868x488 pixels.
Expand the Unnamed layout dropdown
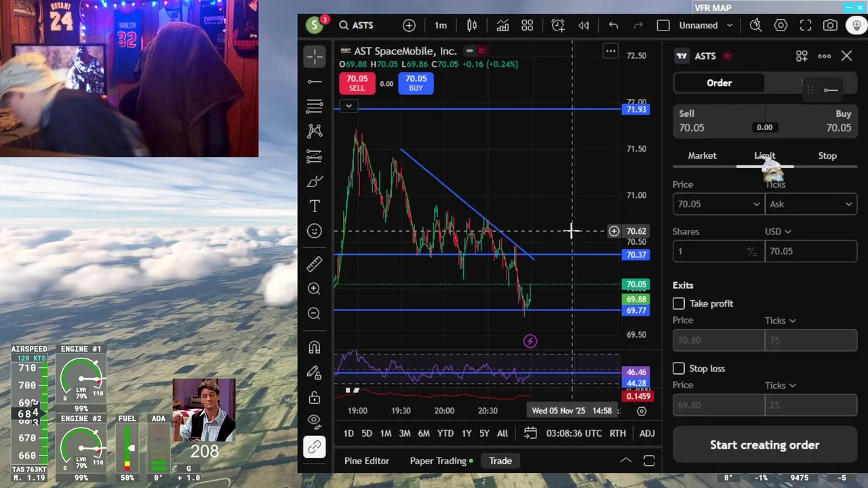pos(730,25)
